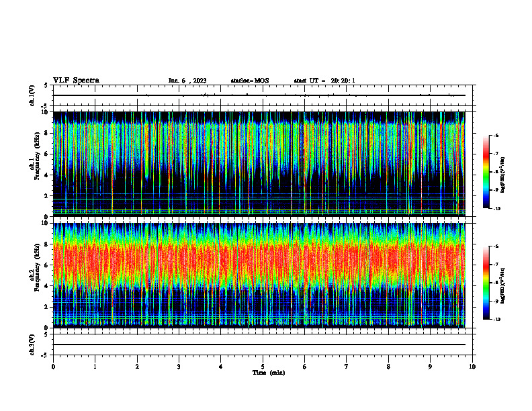Click "-10" on the ch.1 colorbar
532x411 pixels.
pyautogui.click(x=496, y=209)
